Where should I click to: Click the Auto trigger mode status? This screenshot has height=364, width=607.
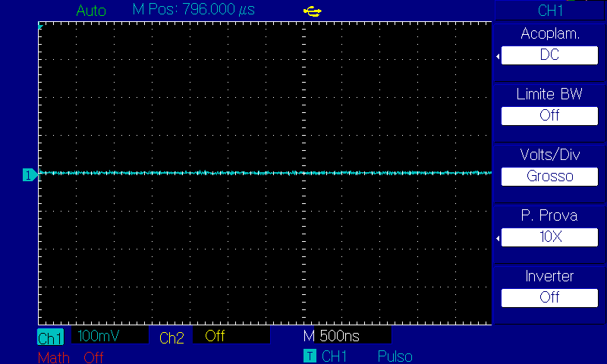tap(91, 11)
